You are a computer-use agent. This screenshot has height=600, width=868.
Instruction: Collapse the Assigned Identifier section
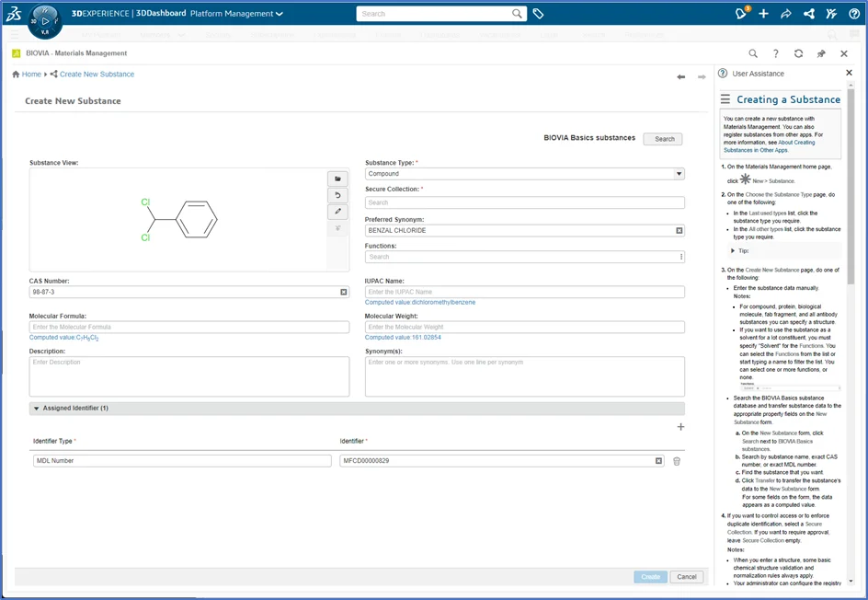(36, 408)
